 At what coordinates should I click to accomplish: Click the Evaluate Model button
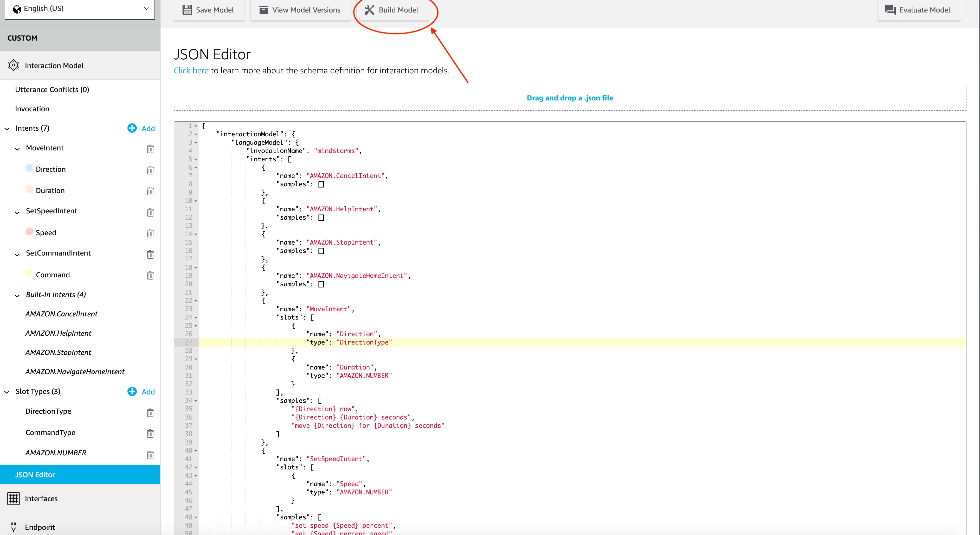[919, 10]
